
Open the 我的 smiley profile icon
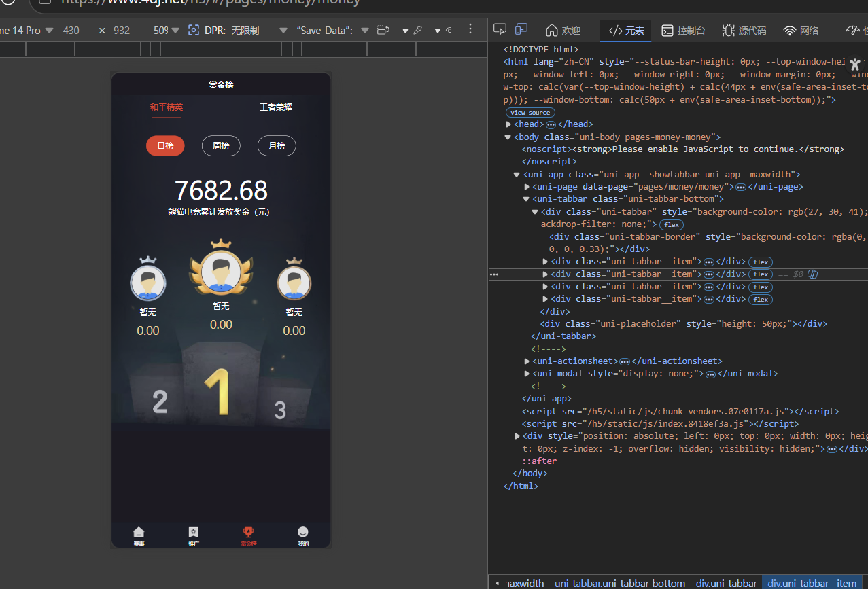tap(303, 532)
